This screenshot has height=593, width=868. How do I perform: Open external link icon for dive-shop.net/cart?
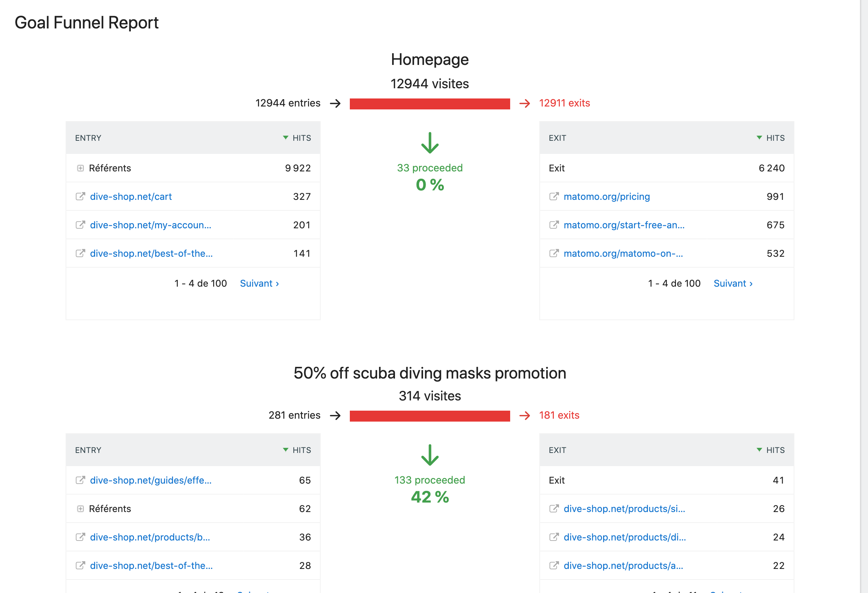(x=80, y=196)
